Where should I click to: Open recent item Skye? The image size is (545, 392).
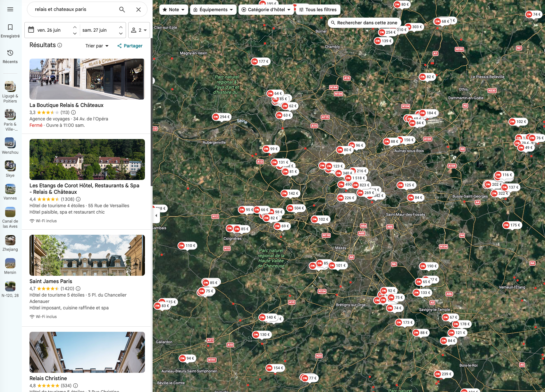[x=10, y=169]
